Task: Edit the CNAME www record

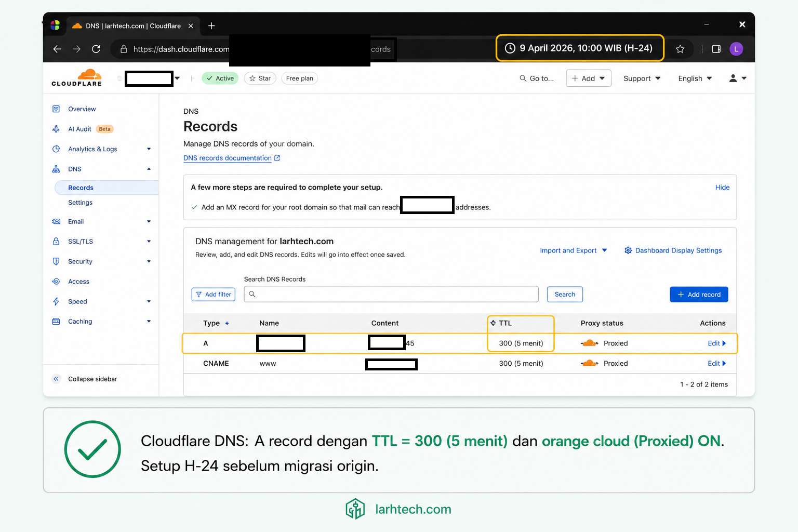Action: tap(717, 363)
